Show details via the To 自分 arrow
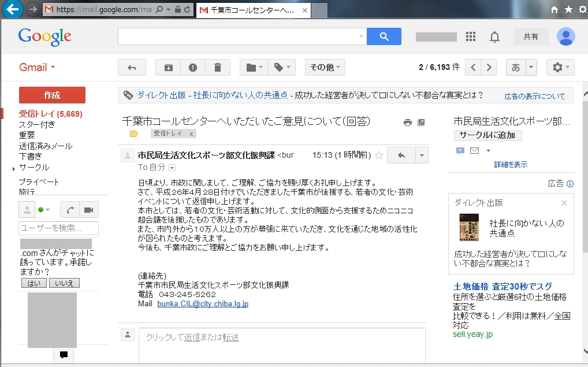 (x=172, y=168)
